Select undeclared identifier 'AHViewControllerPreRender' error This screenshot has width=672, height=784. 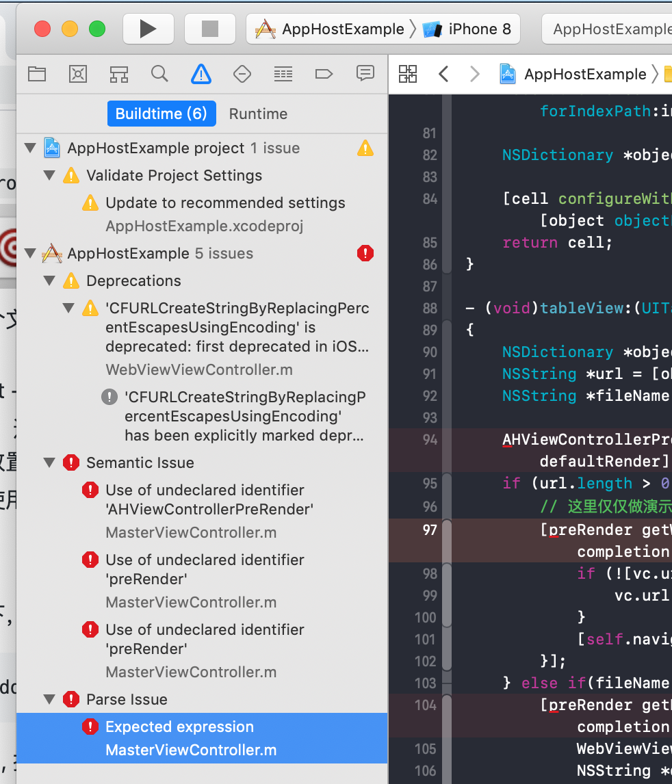[x=202, y=511]
